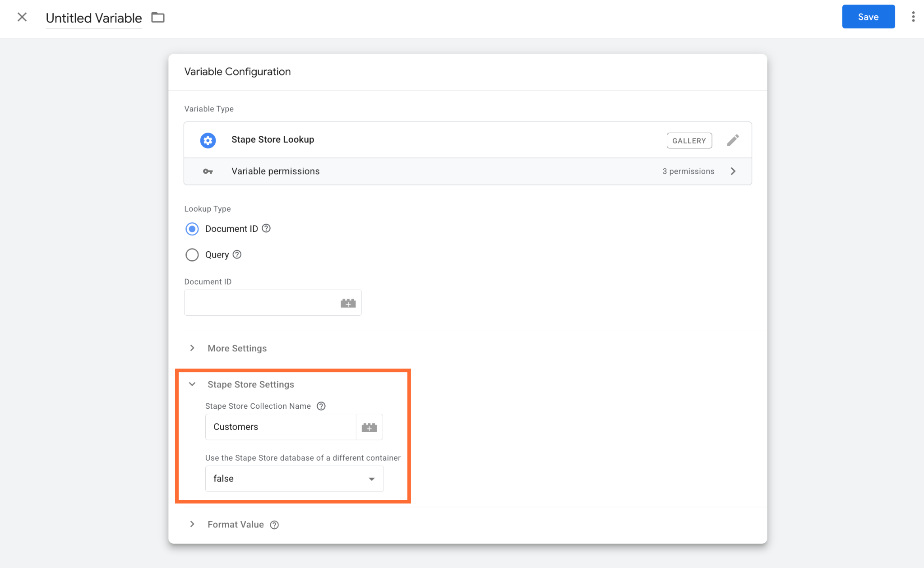
Task: Select the Query lookup type
Action: 192,255
